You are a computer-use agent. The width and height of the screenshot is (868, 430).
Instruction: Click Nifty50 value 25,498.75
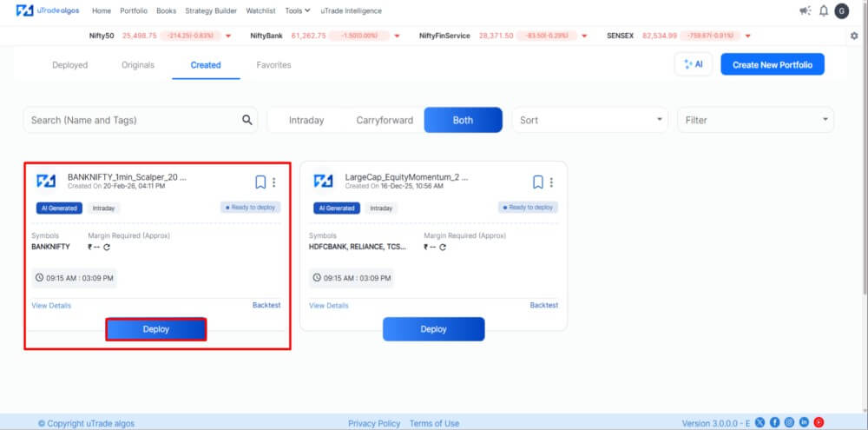point(140,36)
